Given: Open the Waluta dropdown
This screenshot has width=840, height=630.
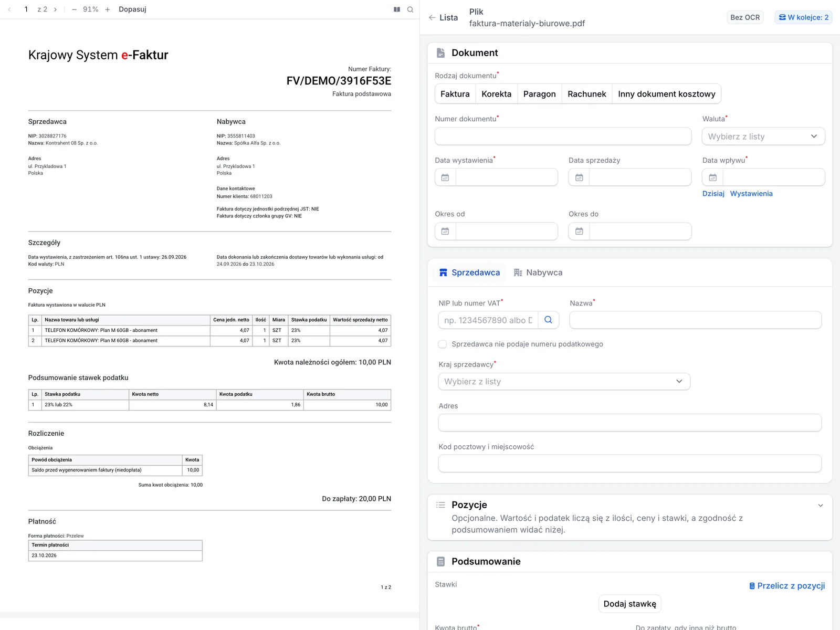Looking at the screenshot, I should tap(763, 136).
